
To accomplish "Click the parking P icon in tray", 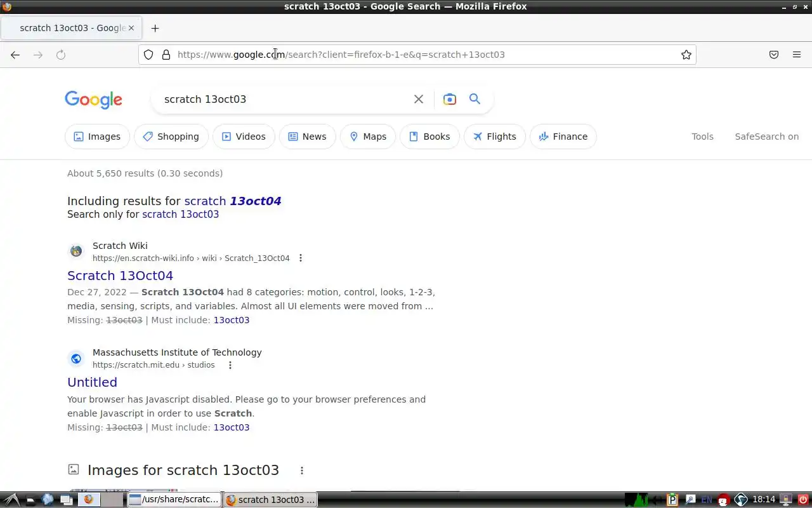I will tap(673, 500).
